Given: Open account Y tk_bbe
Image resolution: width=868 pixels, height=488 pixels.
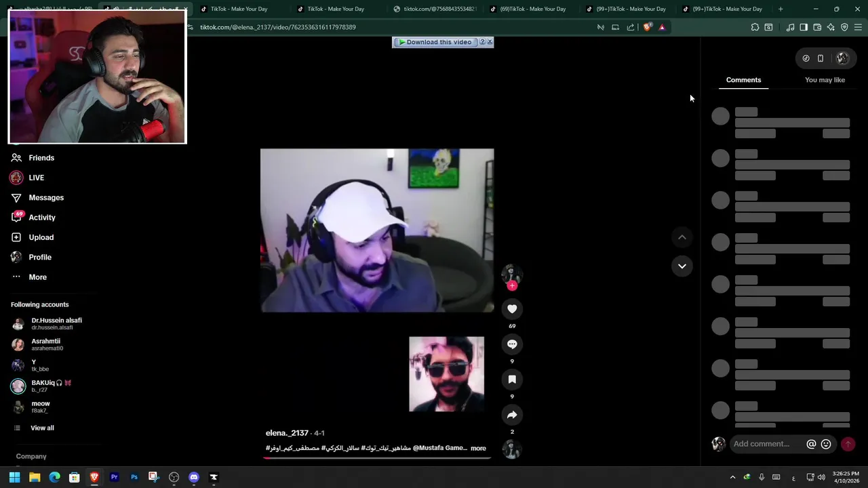Looking at the screenshot, I should pyautogui.click(x=31, y=365).
